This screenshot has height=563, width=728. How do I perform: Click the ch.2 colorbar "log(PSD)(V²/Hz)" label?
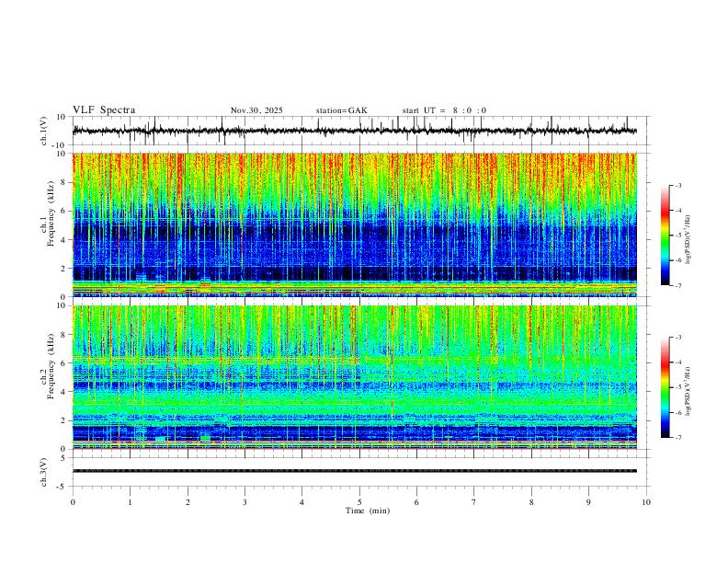pos(688,391)
